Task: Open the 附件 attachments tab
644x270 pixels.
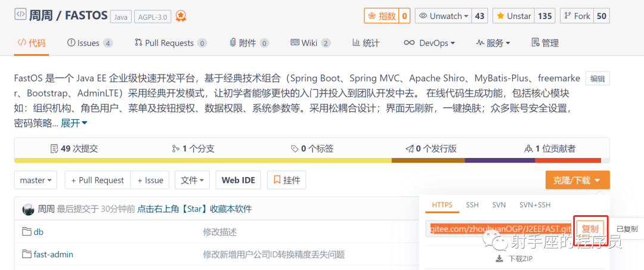Action: 249,43
